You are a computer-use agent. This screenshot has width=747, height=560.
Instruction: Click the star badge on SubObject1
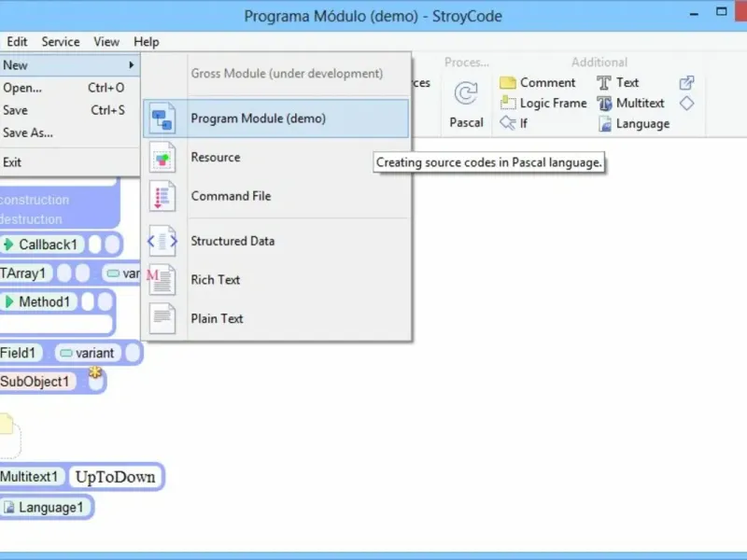[x=95, y=372]
